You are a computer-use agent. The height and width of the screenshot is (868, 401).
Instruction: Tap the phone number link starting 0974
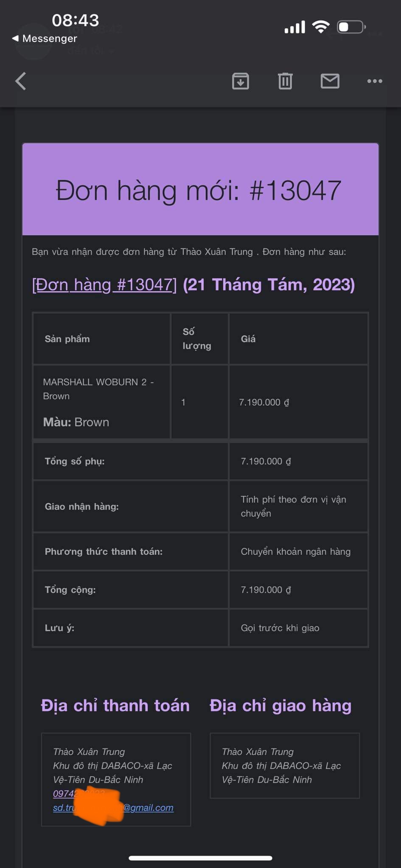[x=79, y=794]
